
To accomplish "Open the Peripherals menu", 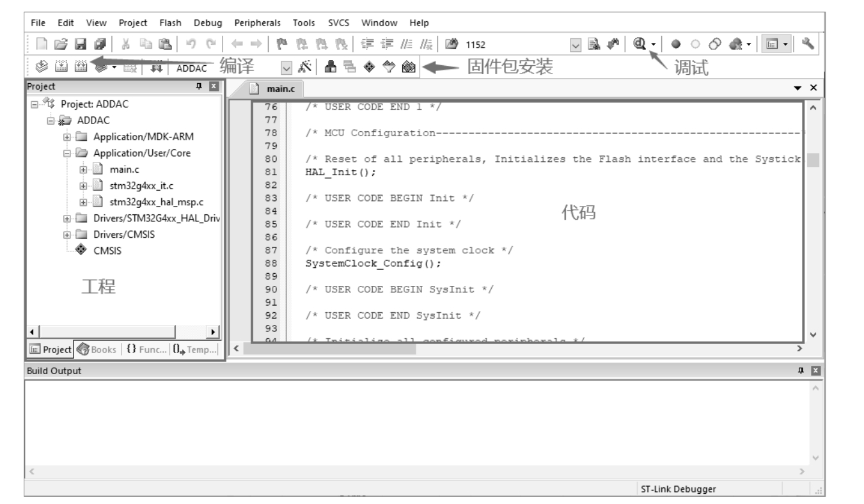I will click(258, 23).
